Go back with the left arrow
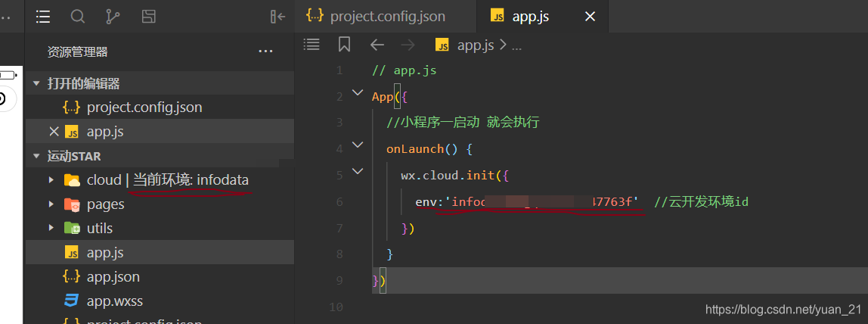This screenshot has height=324, width=868. [x=377, y=45]
